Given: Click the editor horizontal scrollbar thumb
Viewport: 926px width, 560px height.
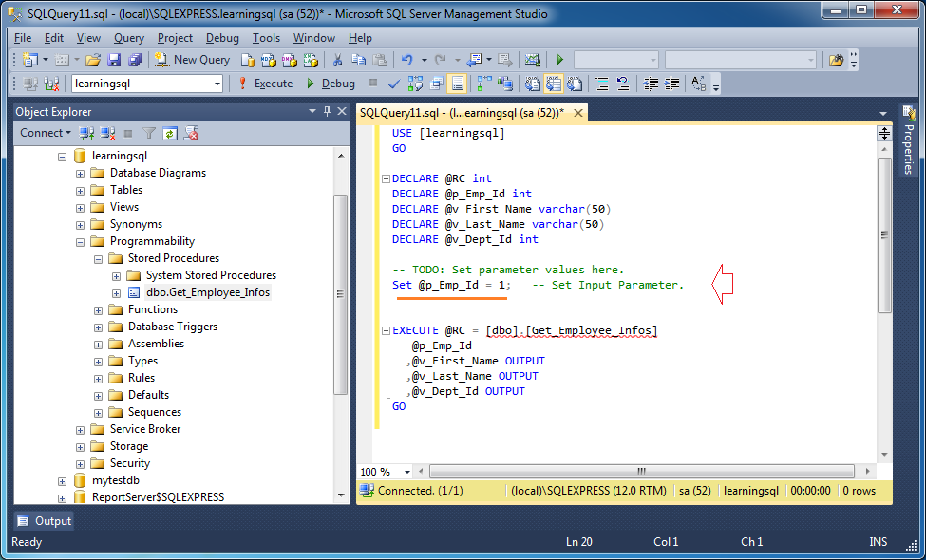Looking at the screenshot, I should click(641, 472).
